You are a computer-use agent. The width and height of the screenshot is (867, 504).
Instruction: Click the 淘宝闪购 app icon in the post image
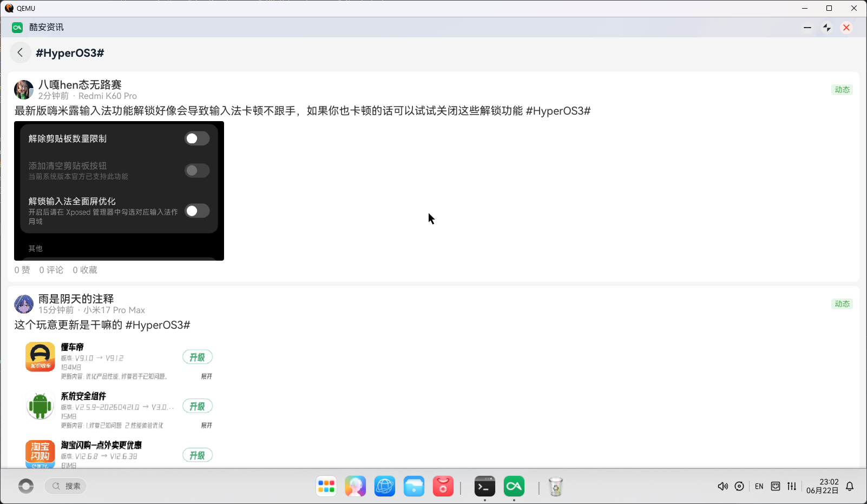coord(40,454)
